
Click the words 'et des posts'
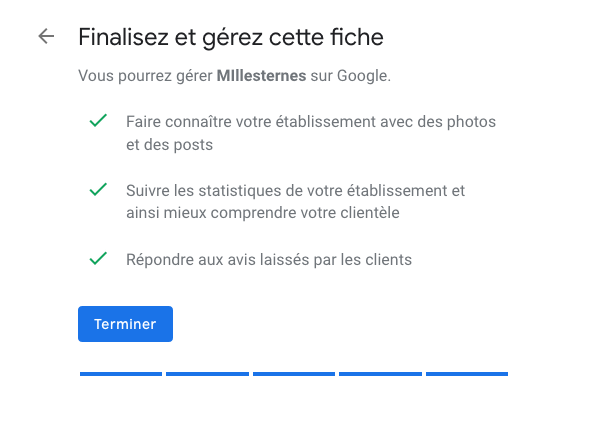[169, 145]
